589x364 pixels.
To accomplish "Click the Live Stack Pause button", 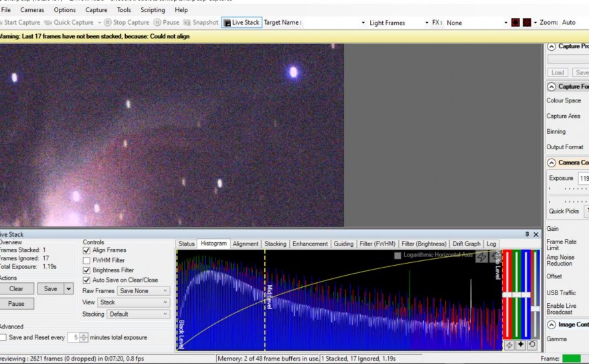I will point(16,304).
